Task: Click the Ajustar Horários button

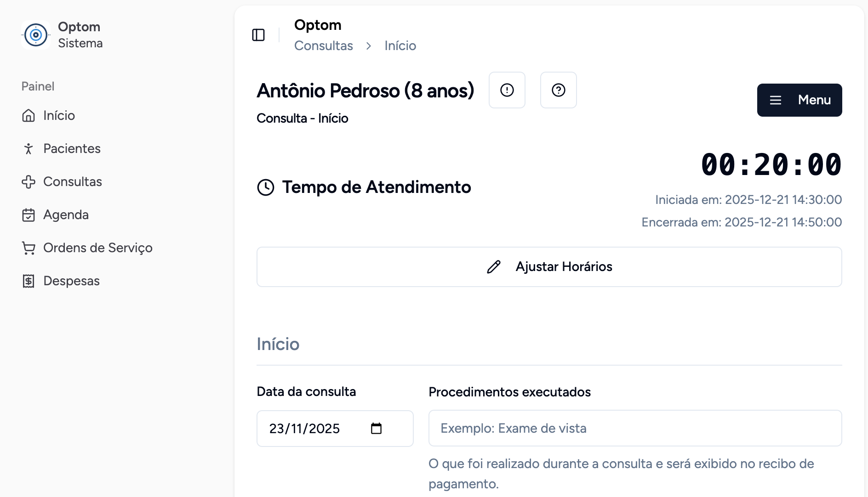Action: pyautogui.click(x=549, y=267)
